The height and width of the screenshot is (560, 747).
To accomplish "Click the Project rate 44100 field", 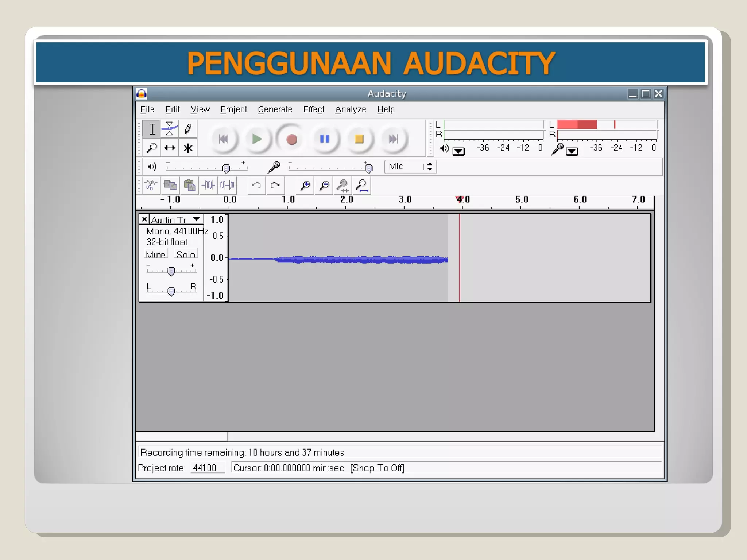I will pyautogui.click(x=207, y=468).
